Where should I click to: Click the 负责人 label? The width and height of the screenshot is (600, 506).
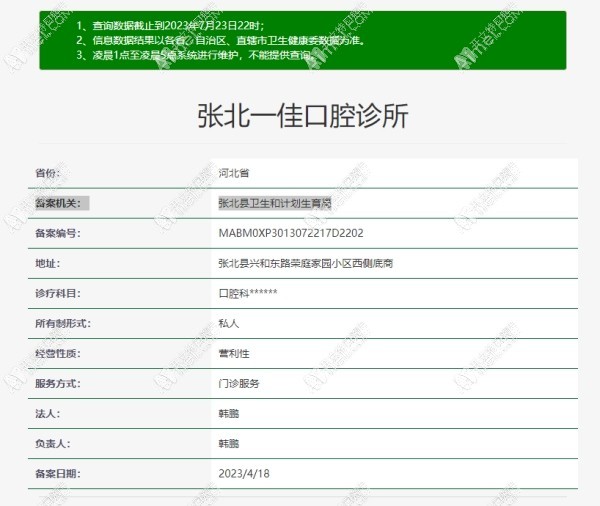tap(53, 444)
